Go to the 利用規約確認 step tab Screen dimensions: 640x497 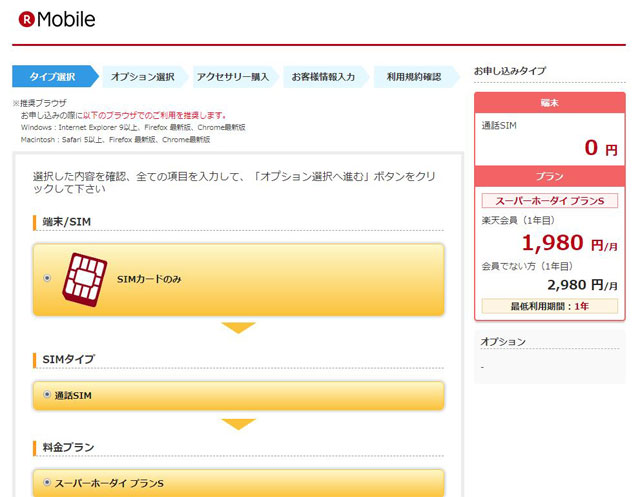pyautogui.click(x=415, y=76)
